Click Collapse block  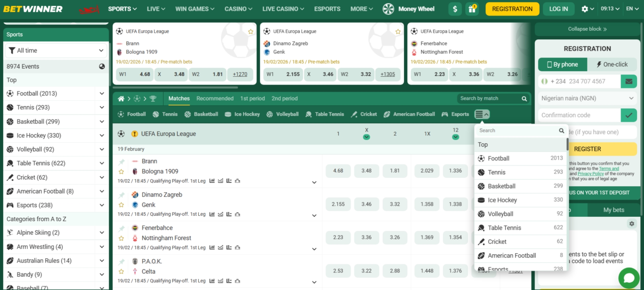click(587, 29)
